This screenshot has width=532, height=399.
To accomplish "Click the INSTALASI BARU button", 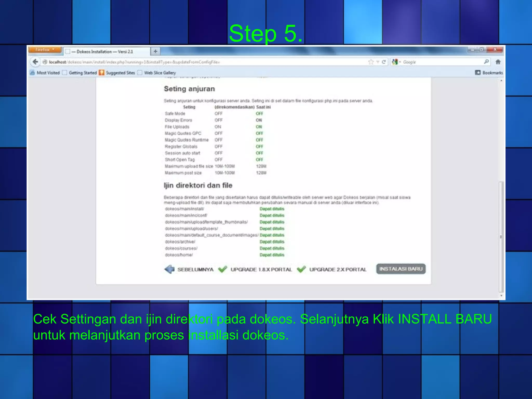I will 401,269.
